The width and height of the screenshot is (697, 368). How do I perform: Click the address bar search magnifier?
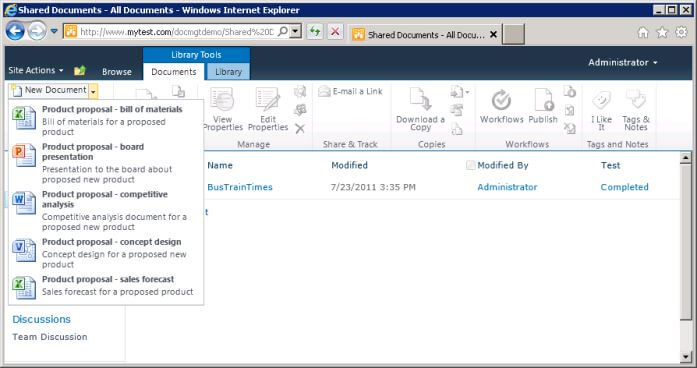coord(282,31)
